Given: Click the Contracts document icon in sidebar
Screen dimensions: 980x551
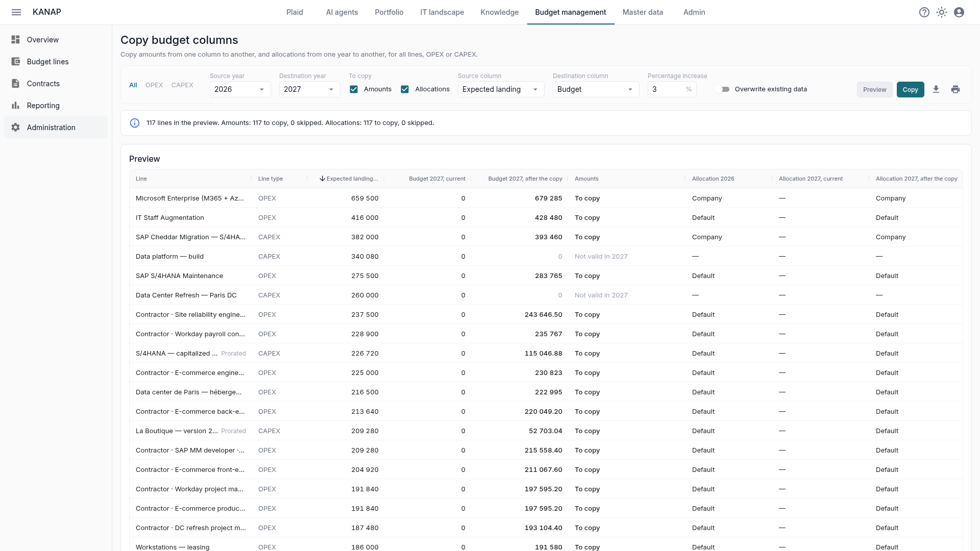Looking at the screenshot, I should point(16,84).
